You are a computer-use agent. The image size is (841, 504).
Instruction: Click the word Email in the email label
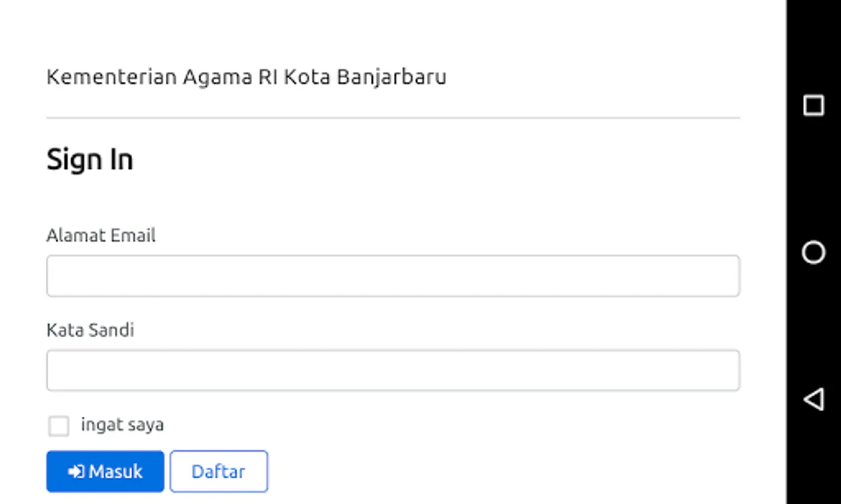click(133, 235)
